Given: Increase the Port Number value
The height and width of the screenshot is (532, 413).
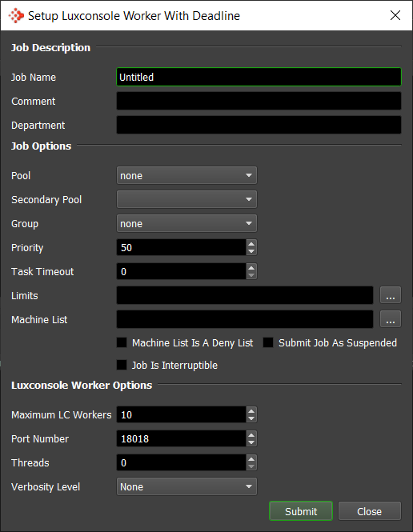Looking at the screenshot, I should (x=251, y=434).
